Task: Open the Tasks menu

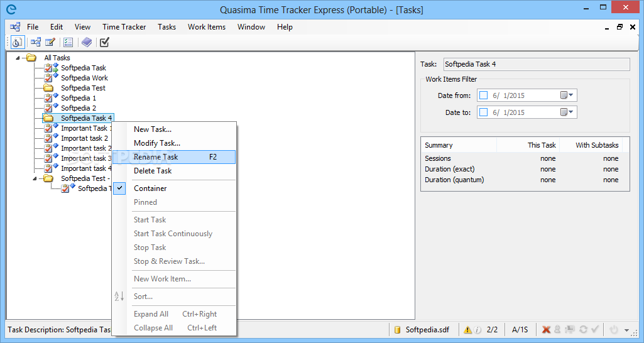Action: 166,27
